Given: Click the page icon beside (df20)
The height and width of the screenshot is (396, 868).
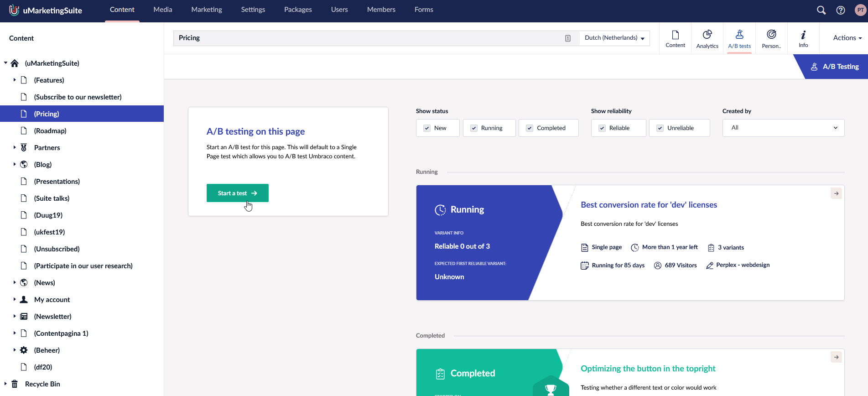Looking at the screenshot, I should pos(24,367).
